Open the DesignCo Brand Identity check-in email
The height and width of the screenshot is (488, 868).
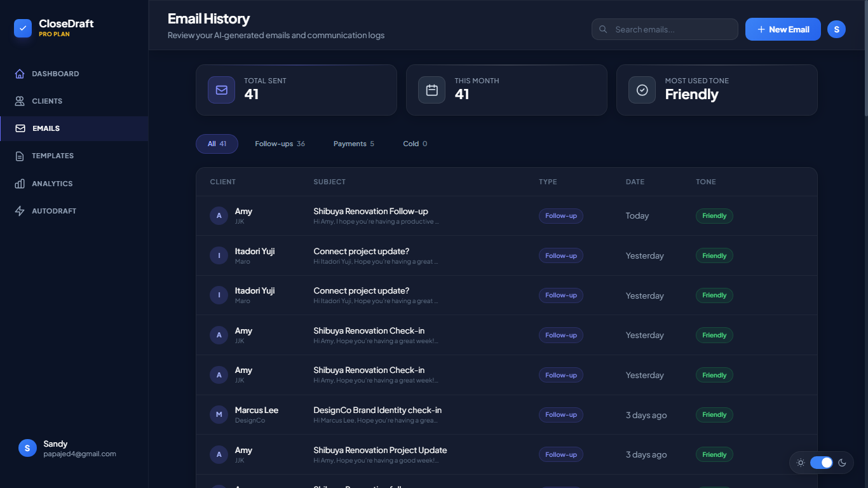click(377, 410)
